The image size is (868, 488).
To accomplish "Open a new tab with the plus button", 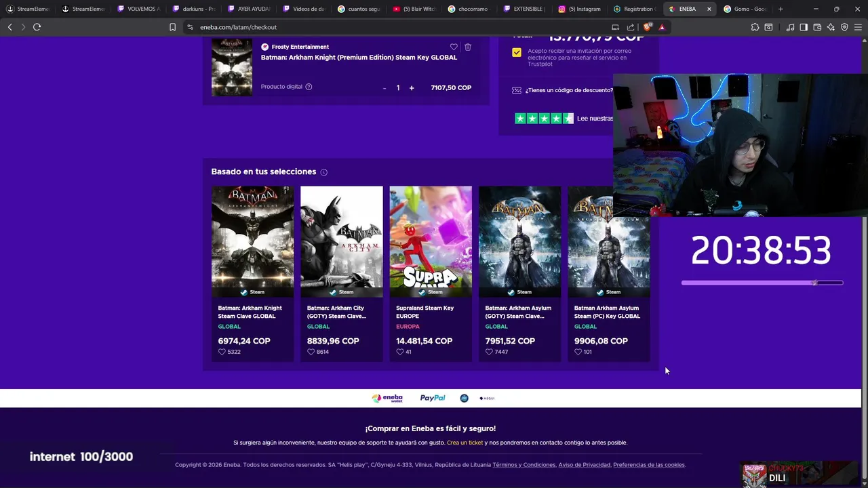I will click(x=781, y=9).
